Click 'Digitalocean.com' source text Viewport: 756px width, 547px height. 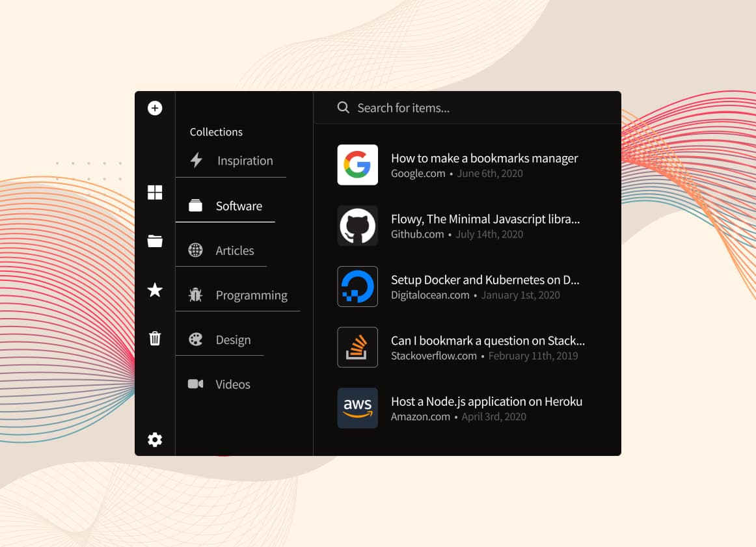click(430, 295)
